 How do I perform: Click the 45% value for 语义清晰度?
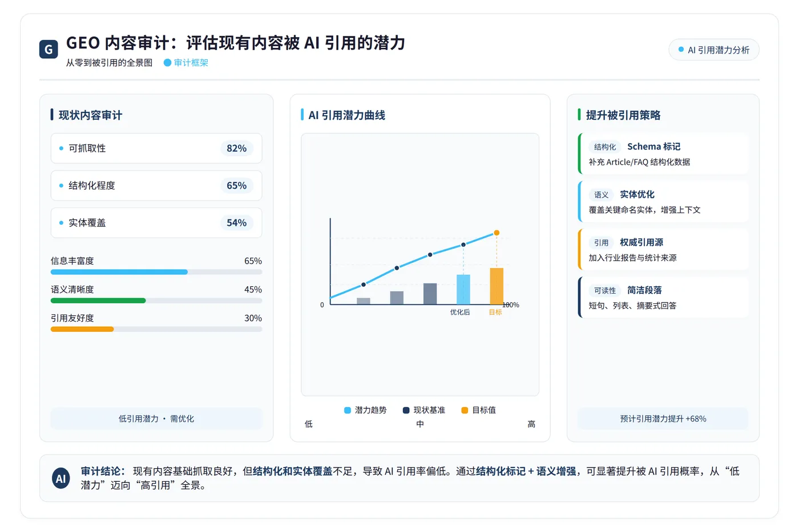[253, 290]
